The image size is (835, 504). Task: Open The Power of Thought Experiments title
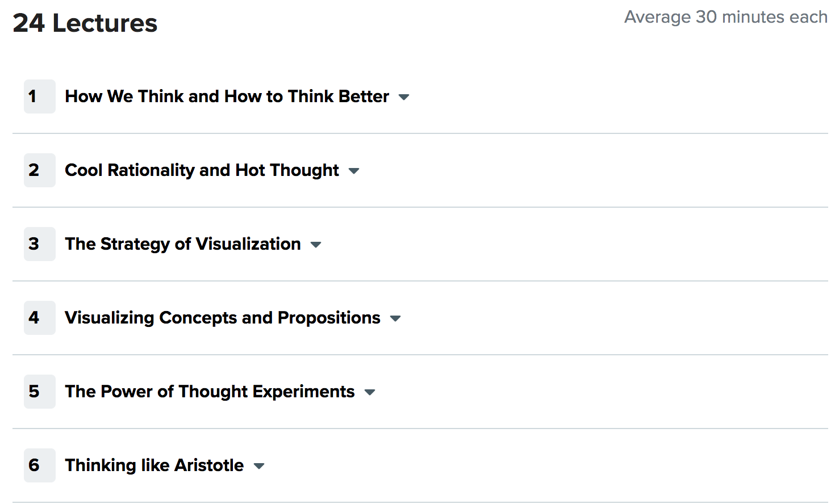point(210,392)
